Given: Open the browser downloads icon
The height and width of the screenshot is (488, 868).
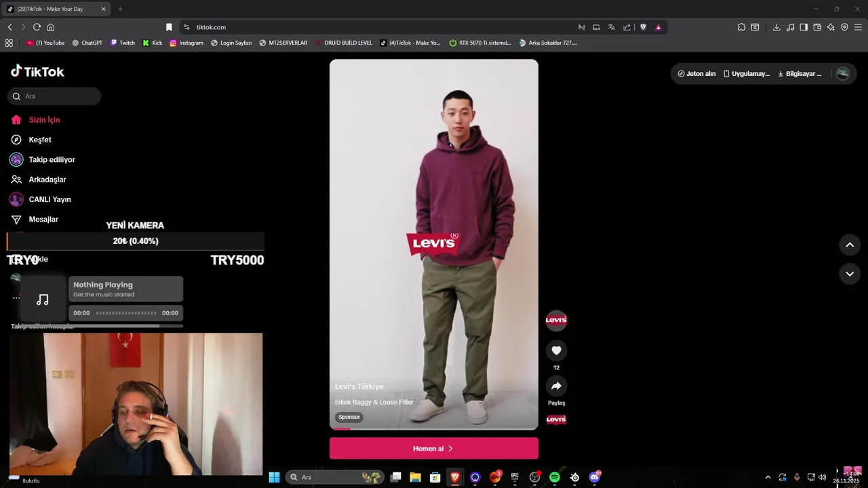Looking at the screenshot, I should click(776, 27).
